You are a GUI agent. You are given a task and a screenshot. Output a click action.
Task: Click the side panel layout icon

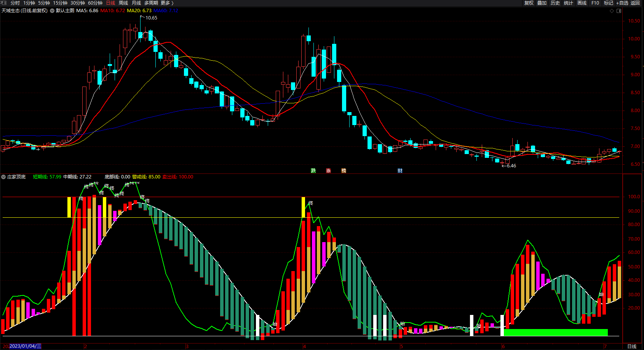(619, 11)
